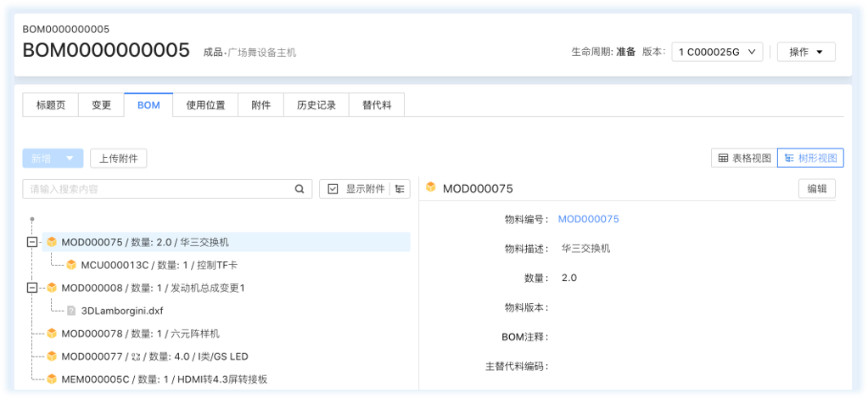868x399 pixels.
Task: Switch to the 变更 tab
Action: pyautogui.click(x=101, y=105)
